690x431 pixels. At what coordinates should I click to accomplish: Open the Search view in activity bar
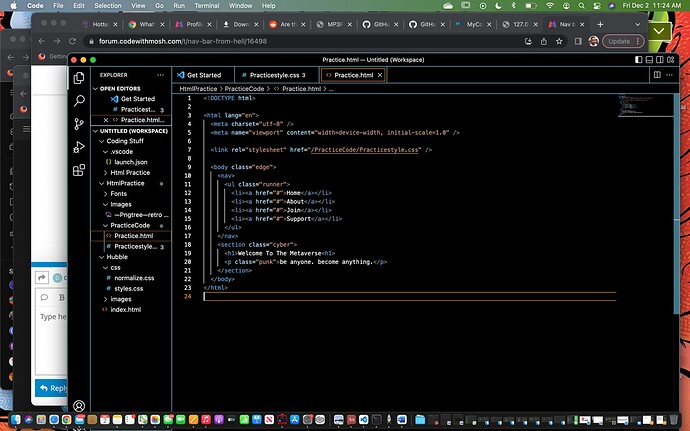click(79, 101)
